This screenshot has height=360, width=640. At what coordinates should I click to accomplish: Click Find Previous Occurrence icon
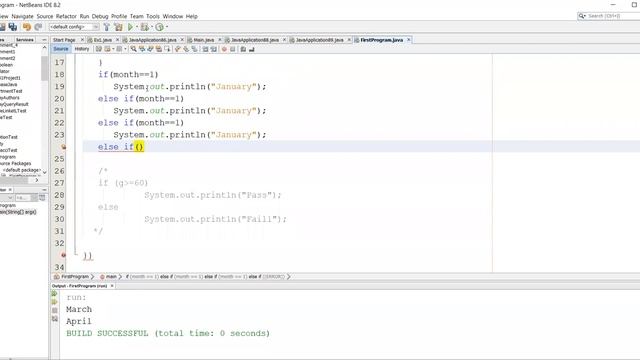coord(142,49)
